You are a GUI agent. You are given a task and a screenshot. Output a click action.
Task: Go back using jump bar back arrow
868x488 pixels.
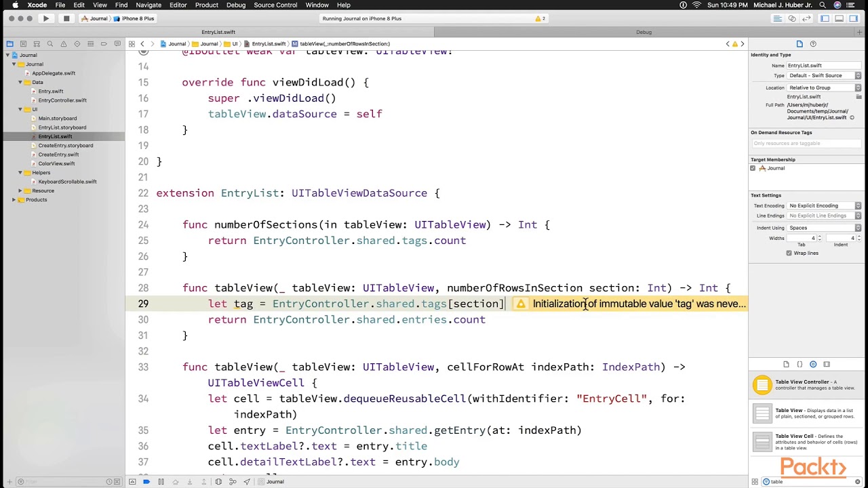(142, 43)
